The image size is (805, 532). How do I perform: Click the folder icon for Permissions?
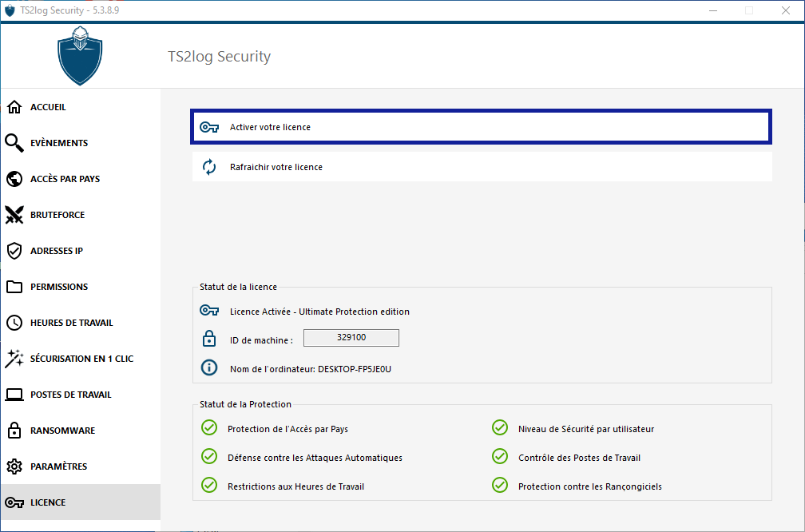pos(14,287)
